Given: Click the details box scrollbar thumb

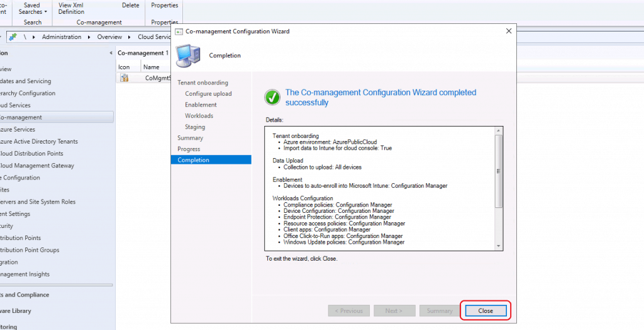Looking at the screenshot, I should (x=499, y=171).
